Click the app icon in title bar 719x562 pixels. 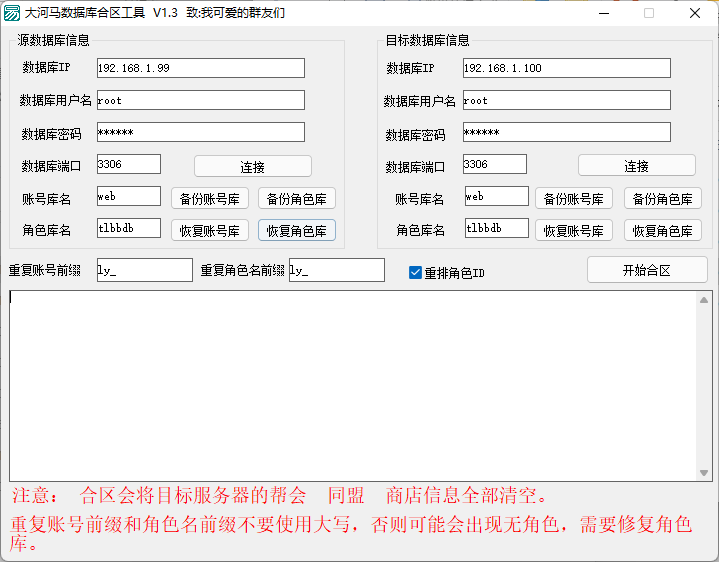click(11, 13)
